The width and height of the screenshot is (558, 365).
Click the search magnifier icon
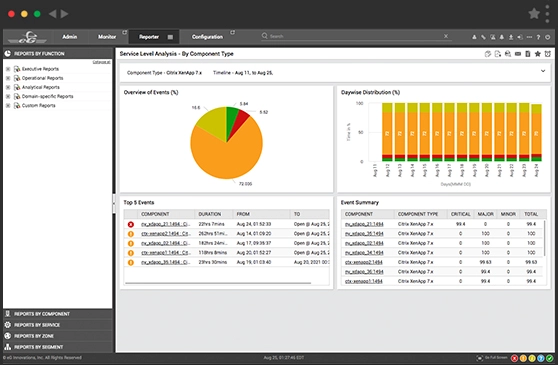tap(264, 36)
